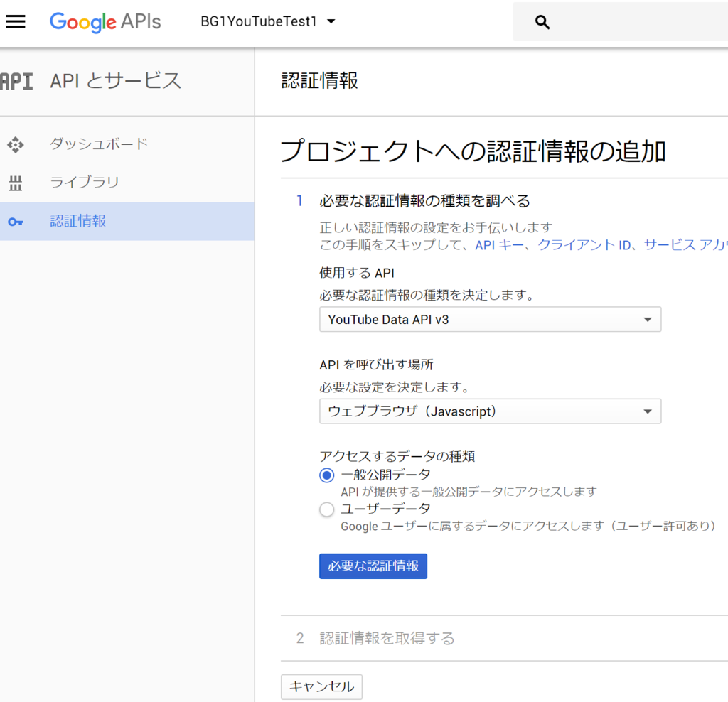Click the 使用する API label
The width and height of the screenshot is (728, 702).
(x=357, y=273)
